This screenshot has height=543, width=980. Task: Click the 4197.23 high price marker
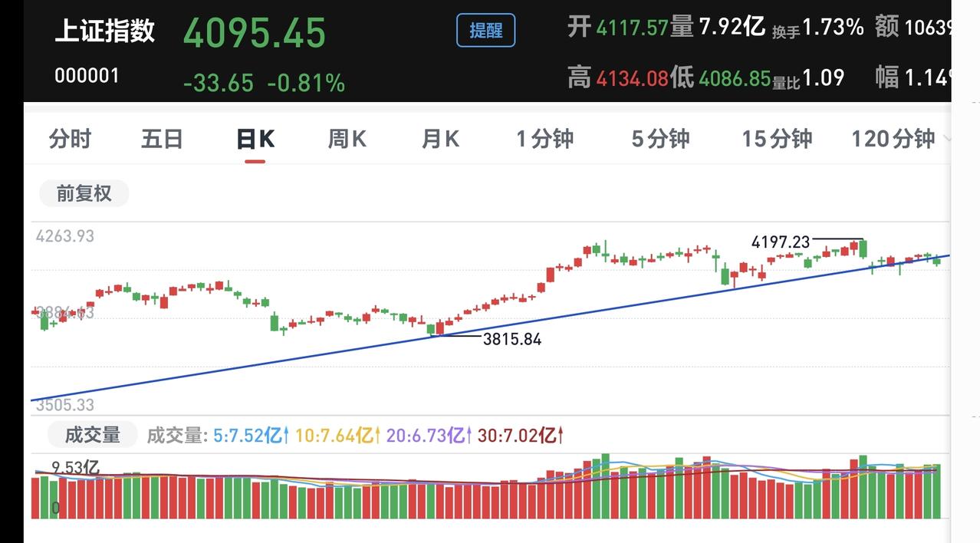point(781,240)
